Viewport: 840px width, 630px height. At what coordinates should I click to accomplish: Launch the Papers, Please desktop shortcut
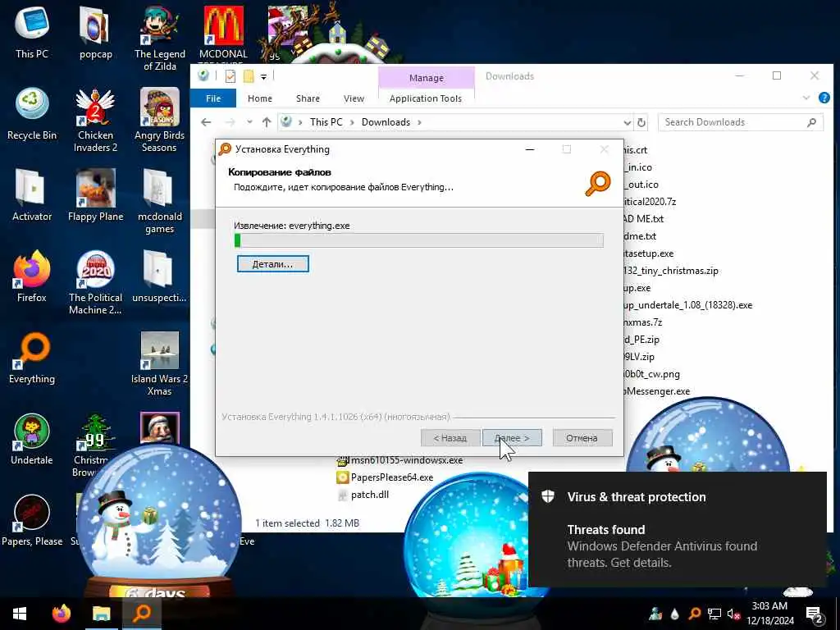pyautogui.click(x=32, y=520)
